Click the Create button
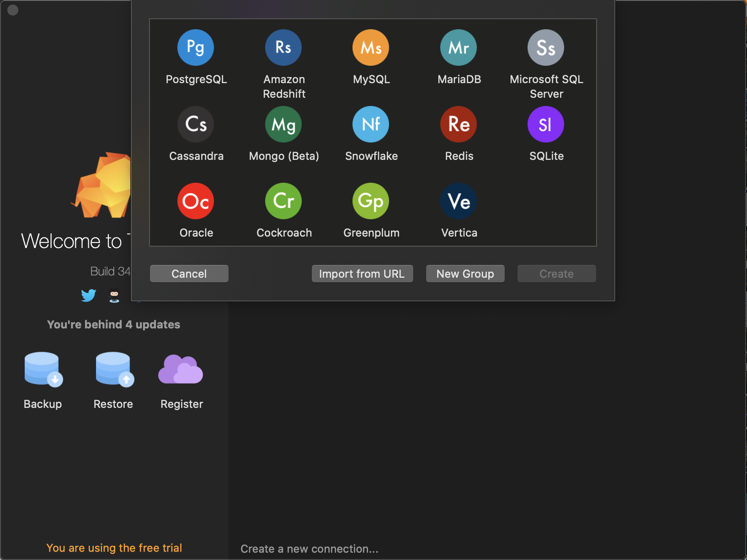This screenshot has width=747, height=560. coord(557,274)
